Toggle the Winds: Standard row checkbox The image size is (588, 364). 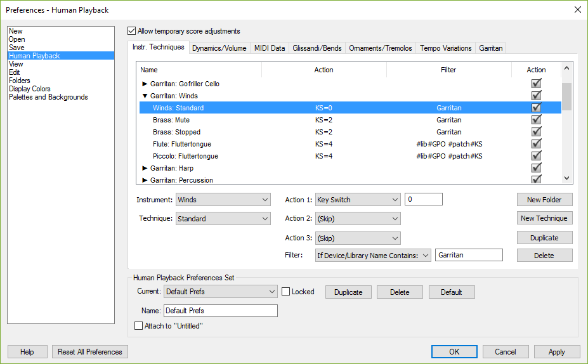(536, 108)
